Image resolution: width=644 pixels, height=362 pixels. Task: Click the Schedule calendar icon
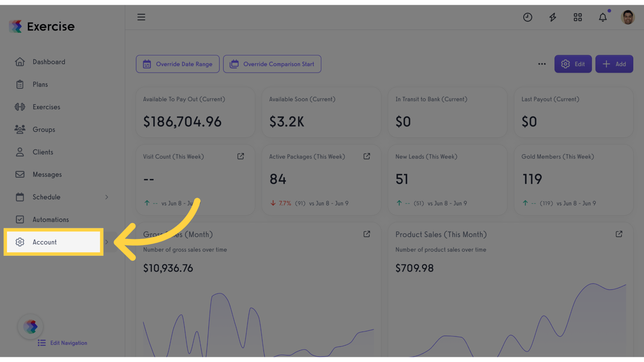(20, 197)
